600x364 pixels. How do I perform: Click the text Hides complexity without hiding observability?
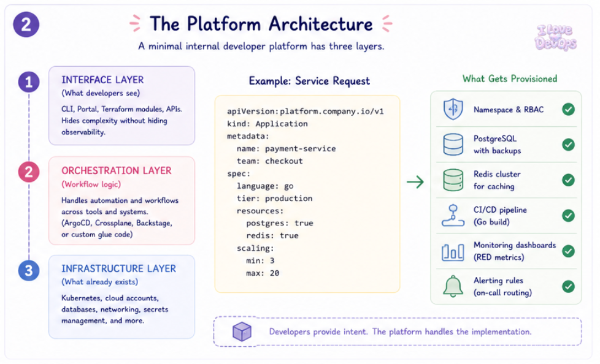(114, 126)
